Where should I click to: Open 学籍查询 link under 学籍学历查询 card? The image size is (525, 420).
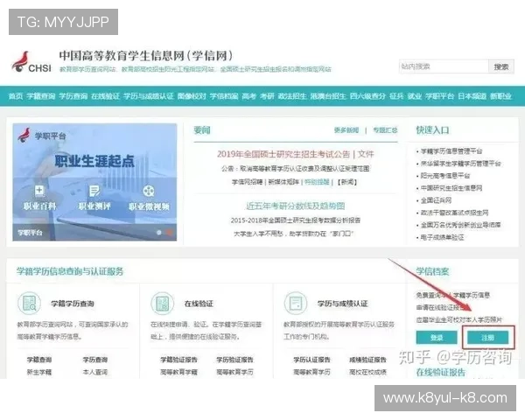point(39,360)
